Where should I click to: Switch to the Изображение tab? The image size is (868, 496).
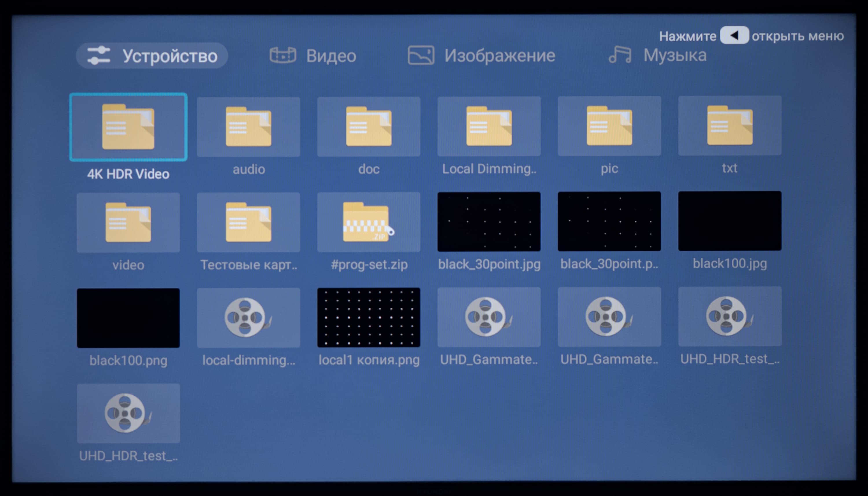point(481,56)
